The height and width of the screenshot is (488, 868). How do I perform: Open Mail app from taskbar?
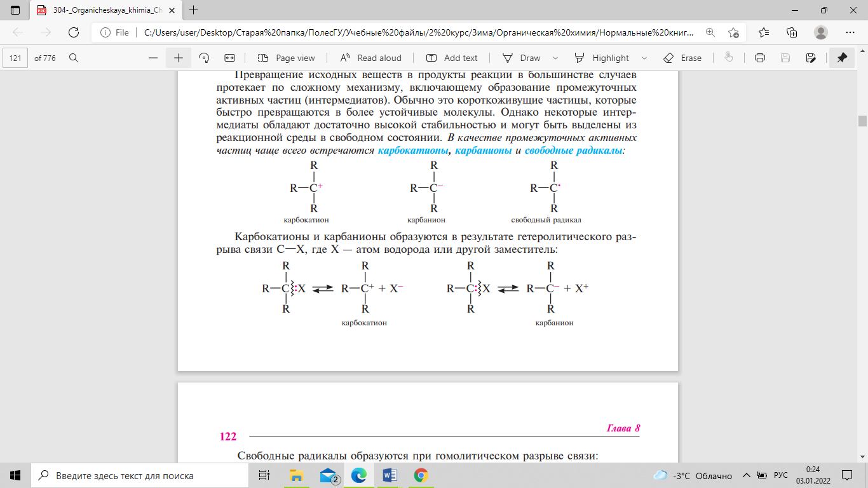tap(328, 475)
